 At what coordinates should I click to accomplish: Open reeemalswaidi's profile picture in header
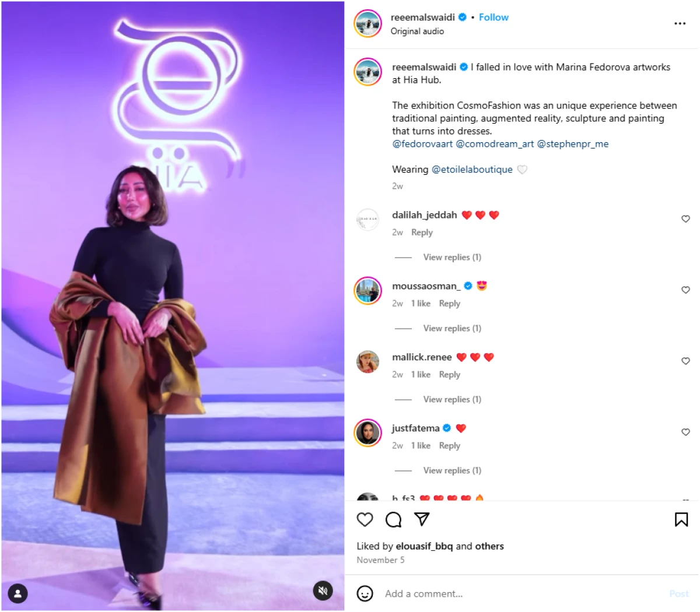click(x=368, y=23)
